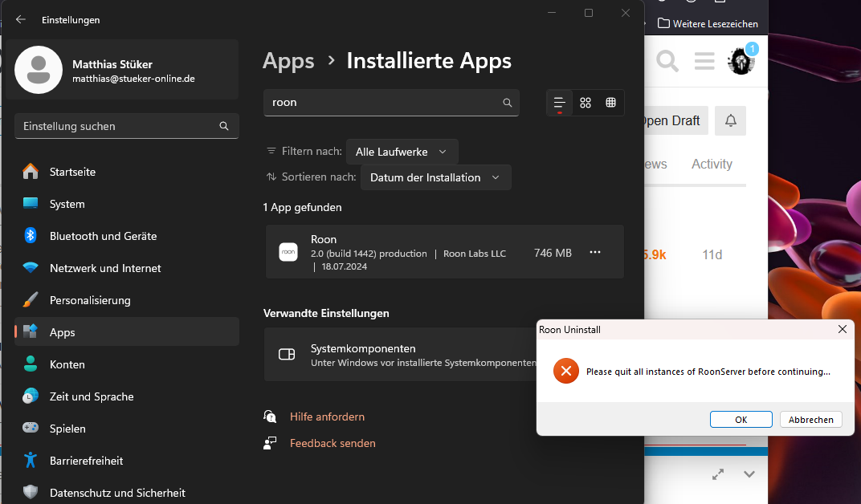Viewport: 861px width, 504px height.
Task: Open Systemkomponenten settings
Action: click(x=402, y=355)
